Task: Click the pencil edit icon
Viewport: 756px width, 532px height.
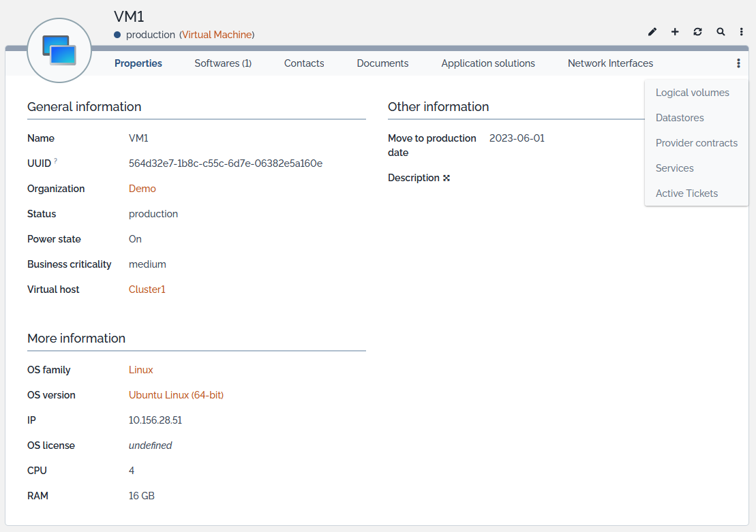Action: pos(652,32)
